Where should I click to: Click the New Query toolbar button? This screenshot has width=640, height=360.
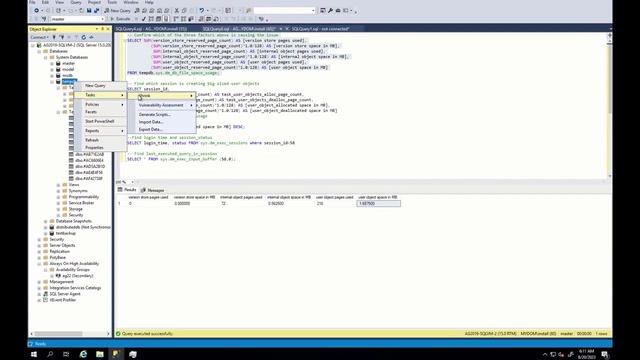point(117,11)
